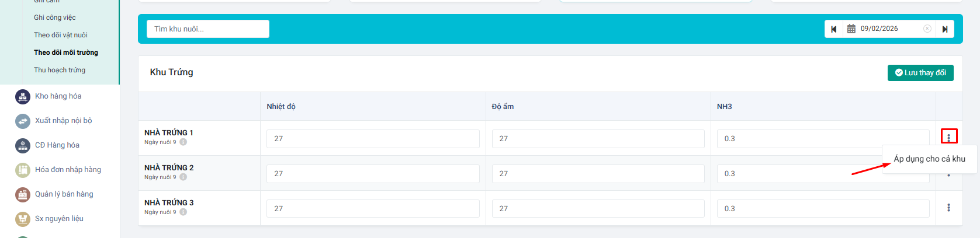Click info icon for NHÀ TRỨNG 1
Viewport: 980px width, 238px height.
pos(183,142)
